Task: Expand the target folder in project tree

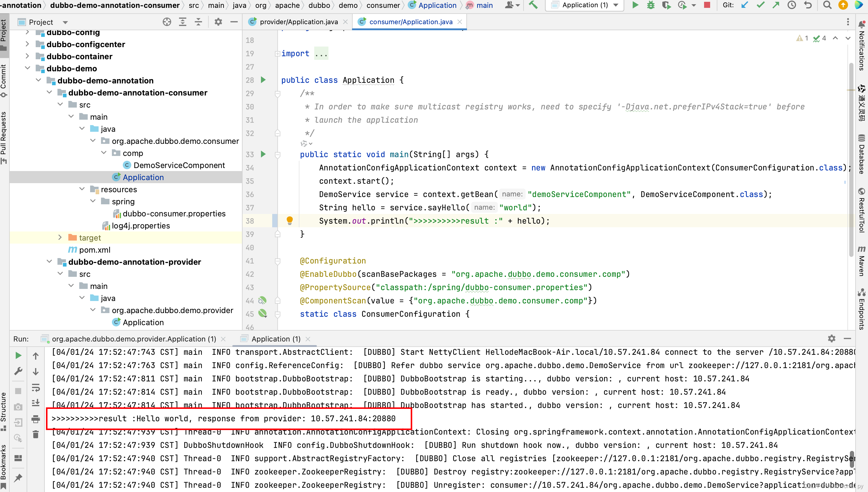Action: pos(60,238)
